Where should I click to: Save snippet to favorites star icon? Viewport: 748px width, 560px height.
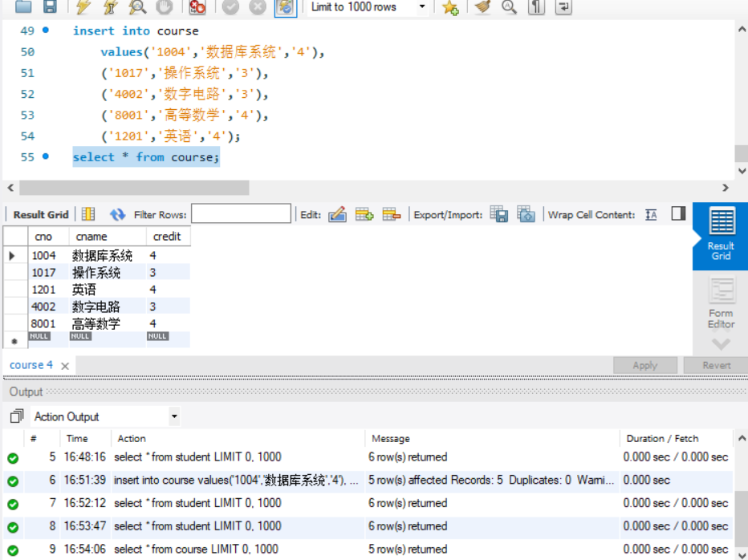[x=450, y=7]
